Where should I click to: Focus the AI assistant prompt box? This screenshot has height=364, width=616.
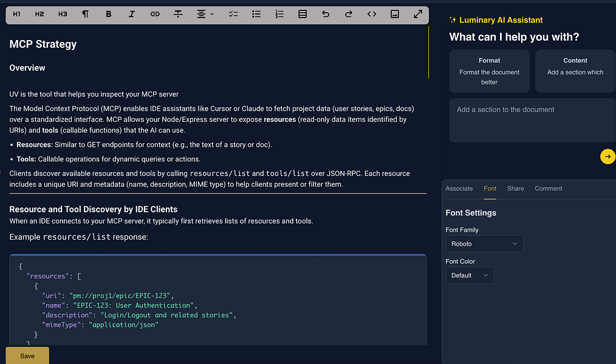click(532, 120)
